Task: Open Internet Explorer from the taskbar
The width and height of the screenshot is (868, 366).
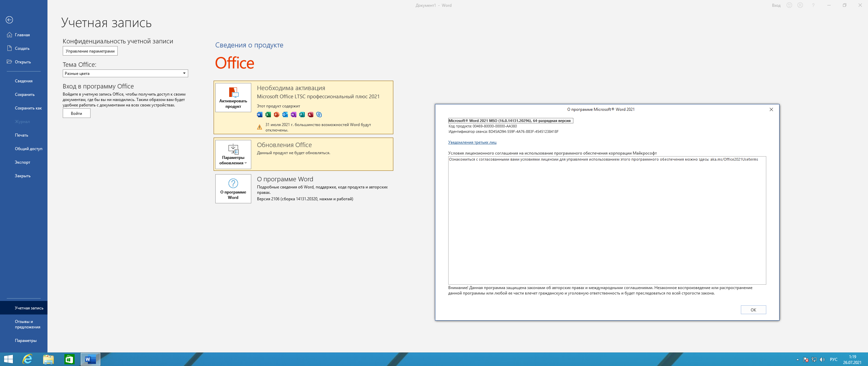Action: [27, 359]
